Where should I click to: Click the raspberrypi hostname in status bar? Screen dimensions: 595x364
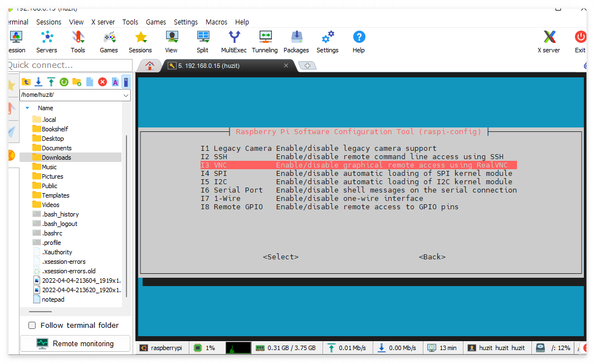pos(161,348)
